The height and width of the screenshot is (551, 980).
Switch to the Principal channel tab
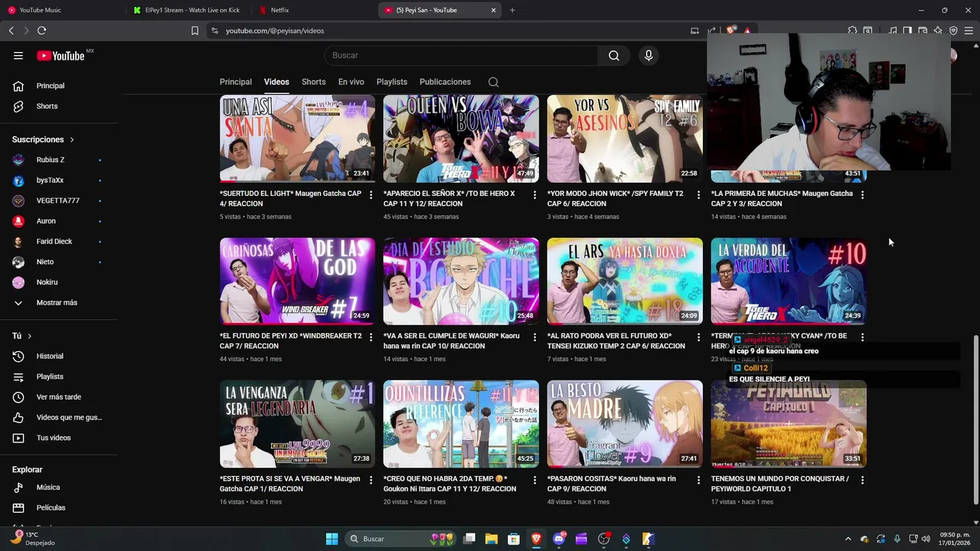(x=236, y=82)
